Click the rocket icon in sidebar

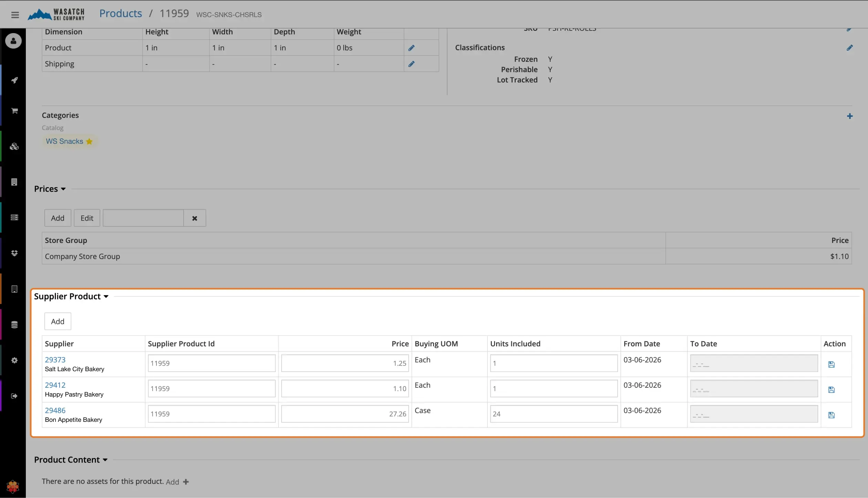click(14, 80)
